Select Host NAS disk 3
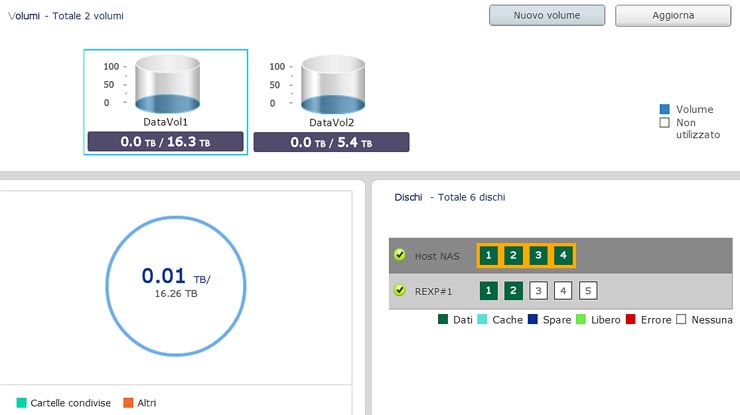740x415 pixels. pyautogui.click(x=538, y=256)
